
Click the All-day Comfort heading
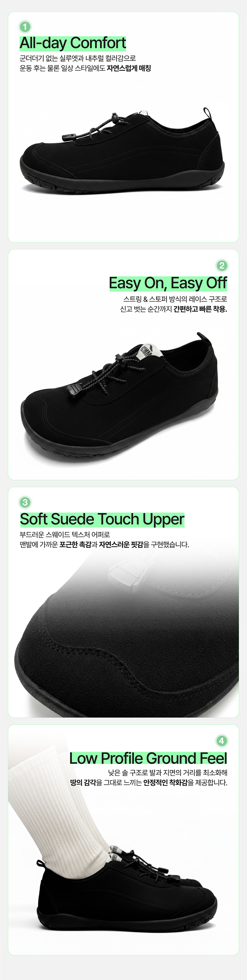coord(73,43)
